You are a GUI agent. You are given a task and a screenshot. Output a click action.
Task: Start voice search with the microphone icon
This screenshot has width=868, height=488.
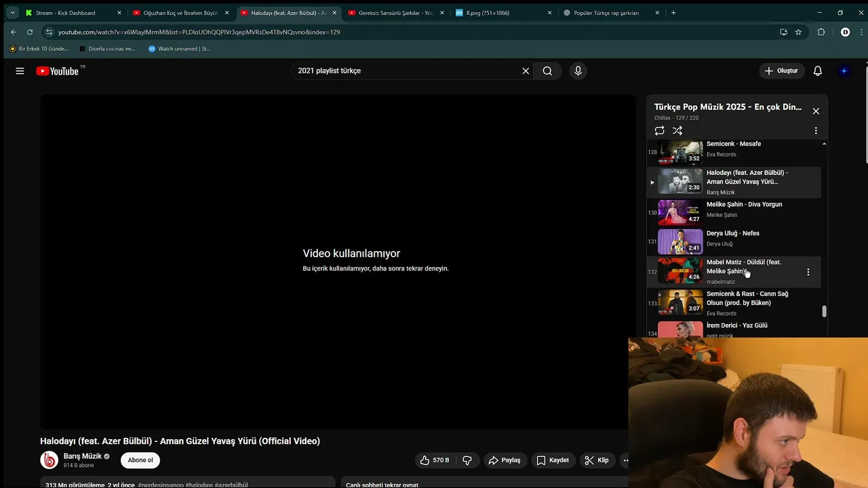(578, 70)
